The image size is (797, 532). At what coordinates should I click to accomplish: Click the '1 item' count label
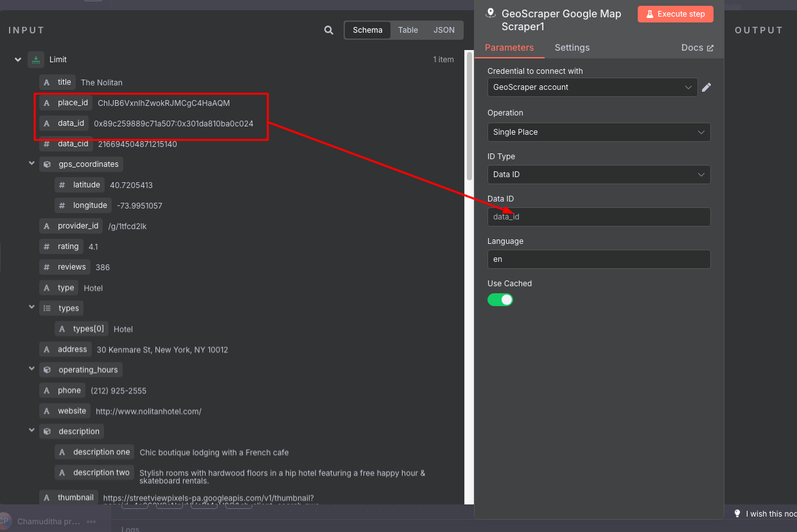pos(443,60)
